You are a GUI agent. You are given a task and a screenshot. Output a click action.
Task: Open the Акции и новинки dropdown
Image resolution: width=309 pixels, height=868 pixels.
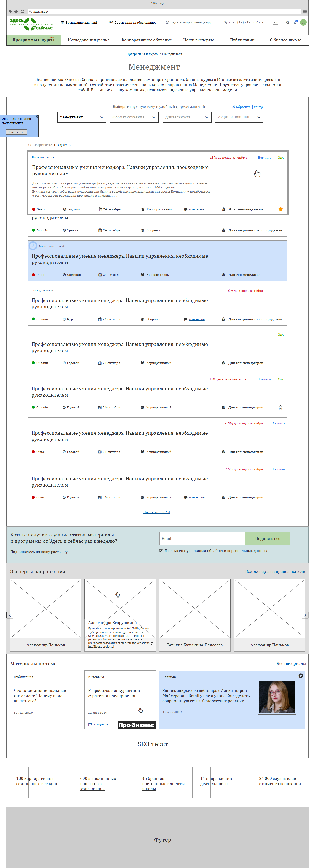pyautogui.click(x=239, y=117)
